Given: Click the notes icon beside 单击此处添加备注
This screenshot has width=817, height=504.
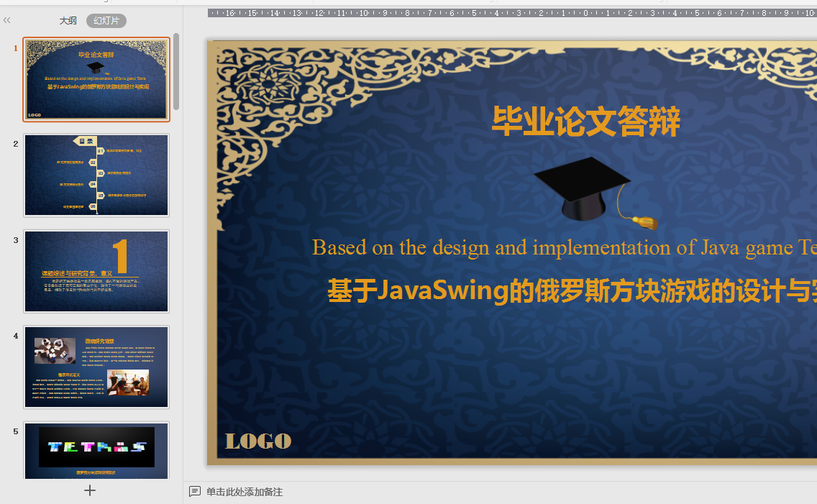Looking at the screenshot, I should point(194,492).
